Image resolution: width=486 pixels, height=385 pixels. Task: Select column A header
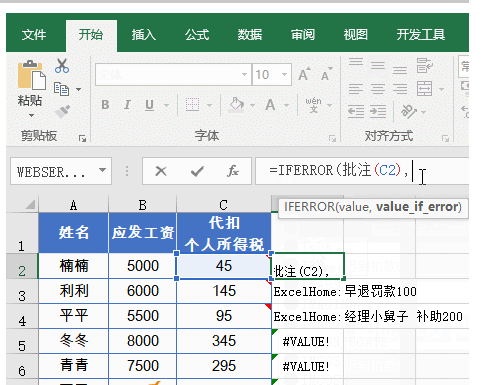tap(73, 205)
